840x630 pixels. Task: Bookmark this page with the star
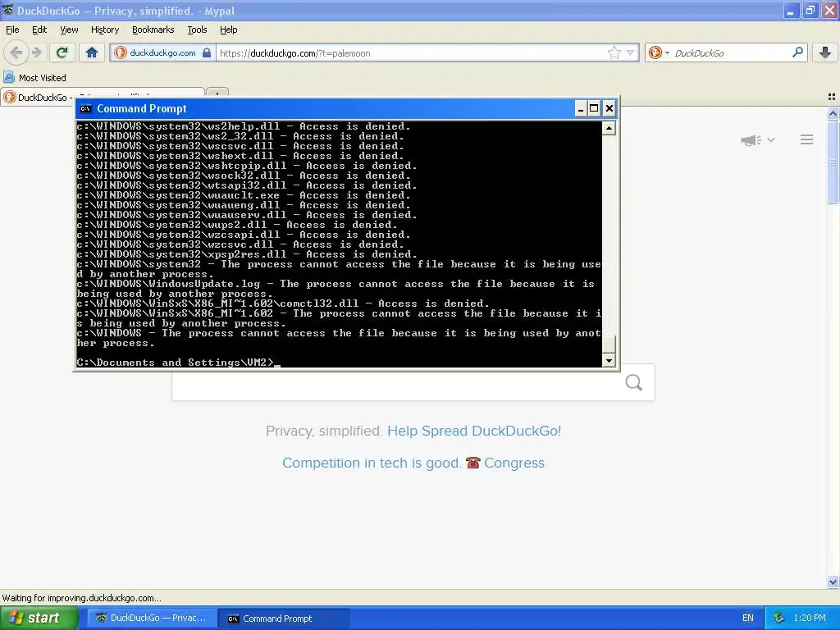pos(614,52)
